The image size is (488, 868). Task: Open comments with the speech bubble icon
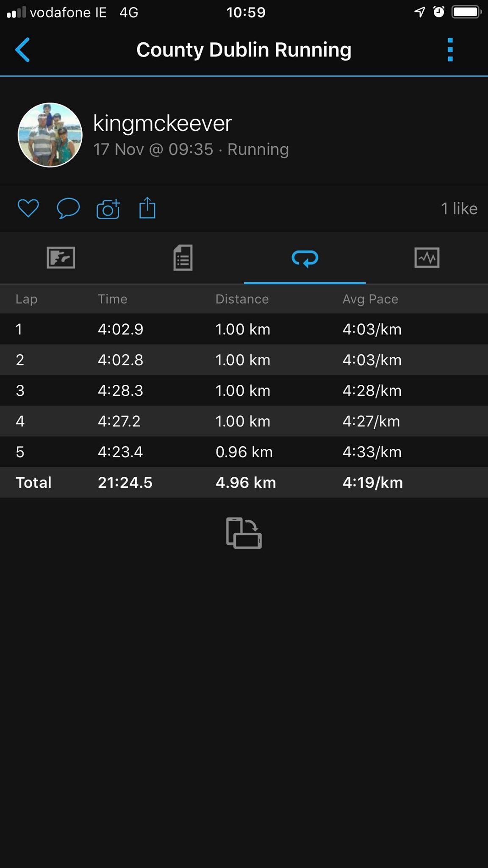point(68,208)
